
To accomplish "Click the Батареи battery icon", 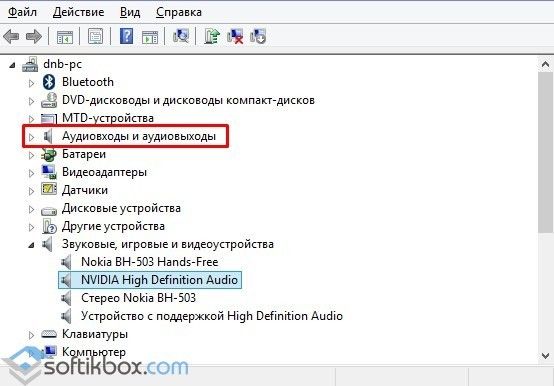I will 49,154.
